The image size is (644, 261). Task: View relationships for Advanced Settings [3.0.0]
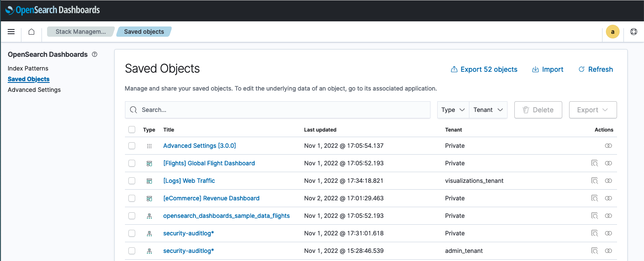pos(608,146)
